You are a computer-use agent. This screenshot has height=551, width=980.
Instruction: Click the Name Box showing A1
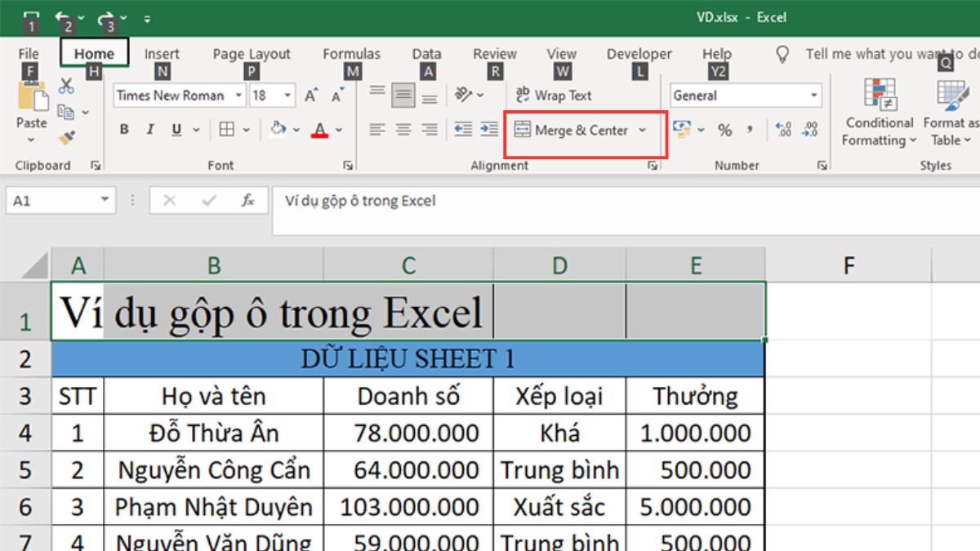click(61, 200)
